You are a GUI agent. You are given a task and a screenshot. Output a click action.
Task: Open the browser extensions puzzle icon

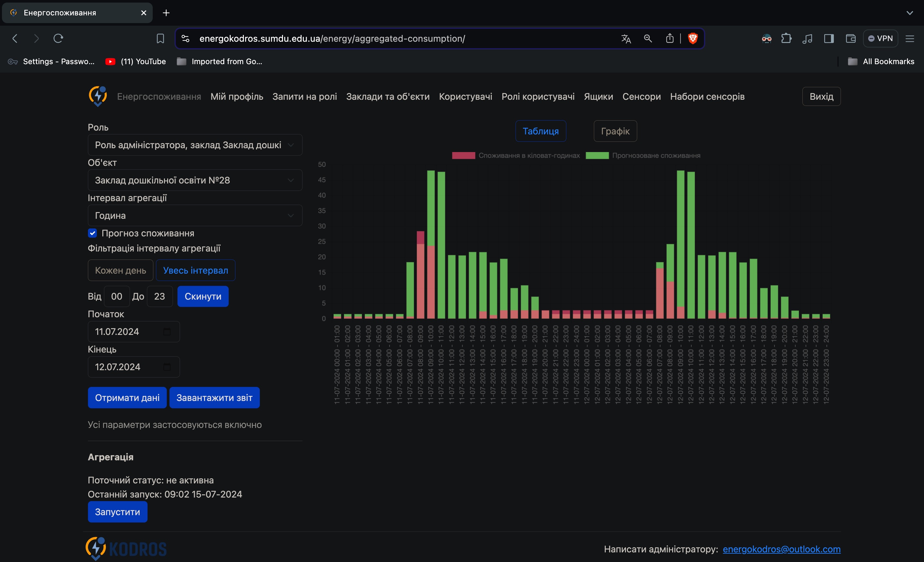pyautogui.click(x=786, y=38)
